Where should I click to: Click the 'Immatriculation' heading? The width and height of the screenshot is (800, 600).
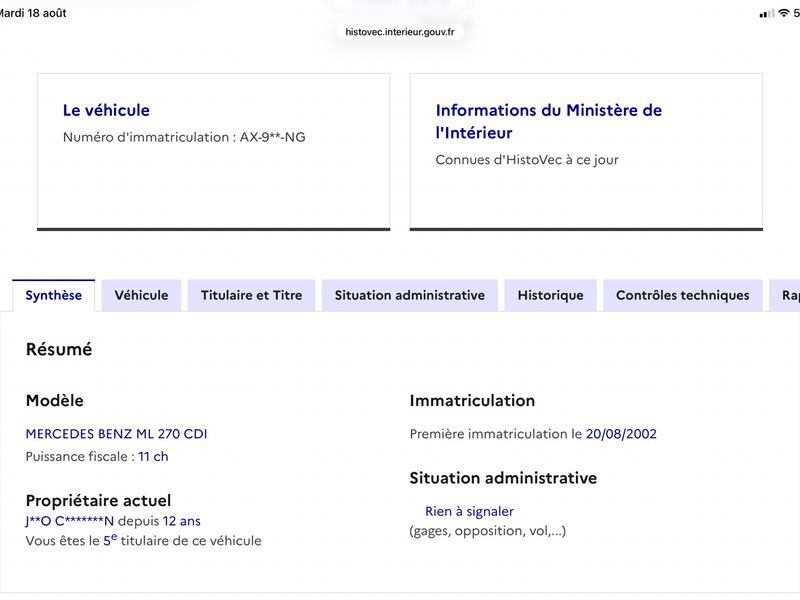click(472, 401)
